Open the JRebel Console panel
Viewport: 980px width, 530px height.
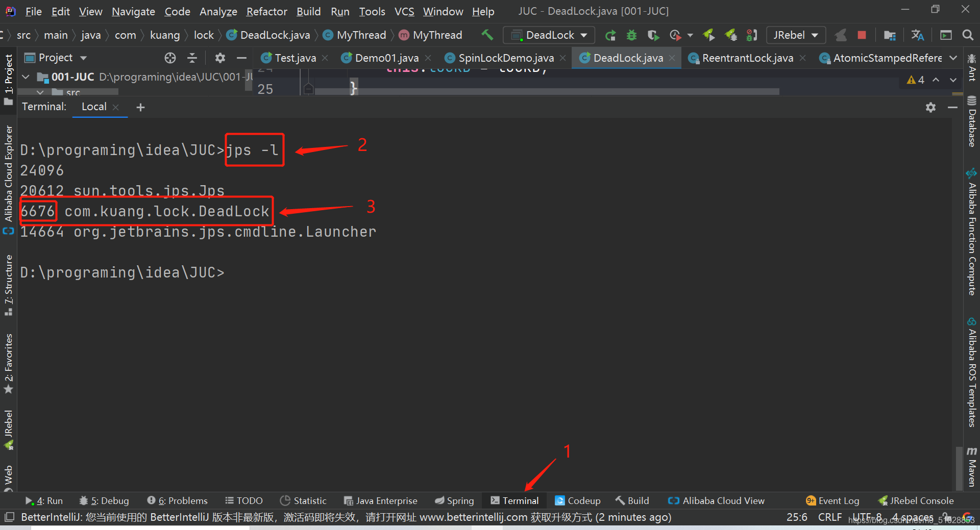click(x=916, y=501)
